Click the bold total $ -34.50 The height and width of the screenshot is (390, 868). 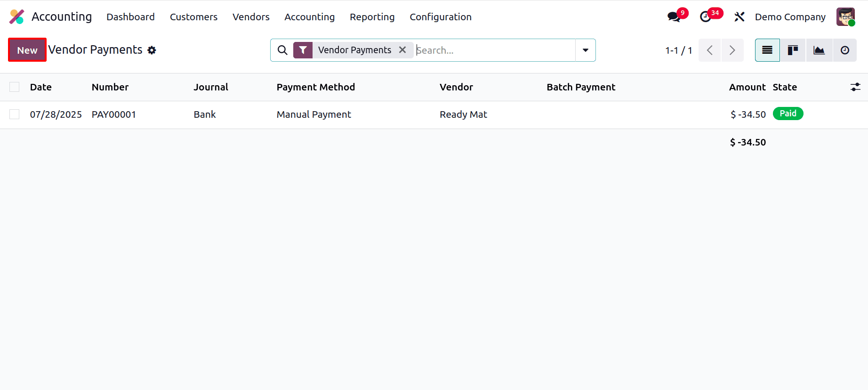point(748,142)
